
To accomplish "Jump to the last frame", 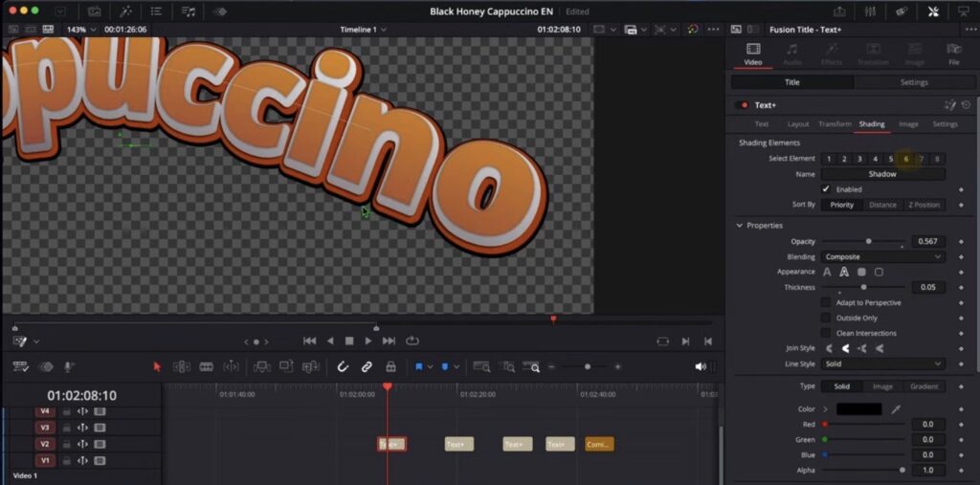I will point(389,341).
